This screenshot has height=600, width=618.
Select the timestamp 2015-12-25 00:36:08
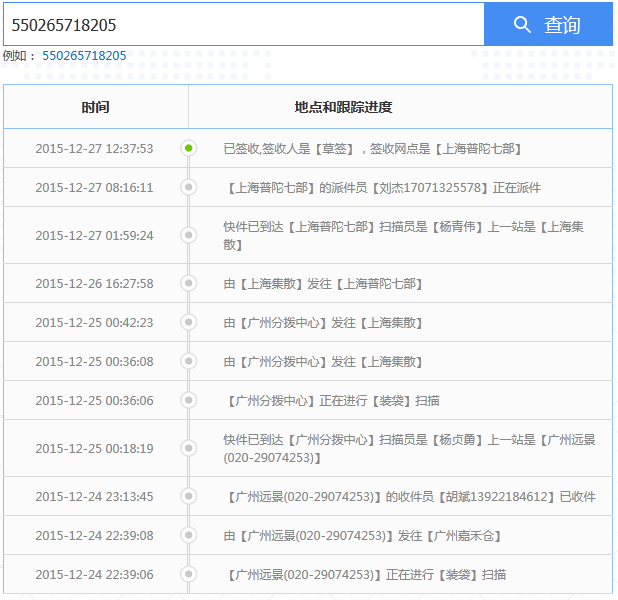click(x=94, y=361)
